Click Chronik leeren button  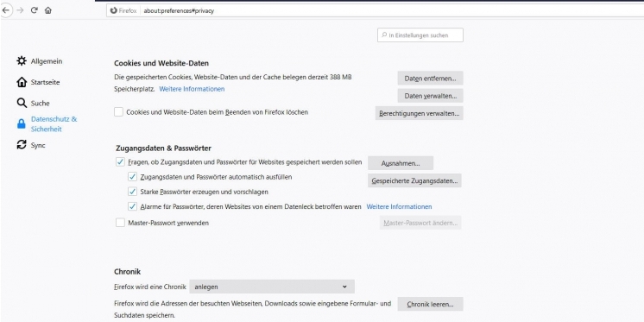click(431, 305)
